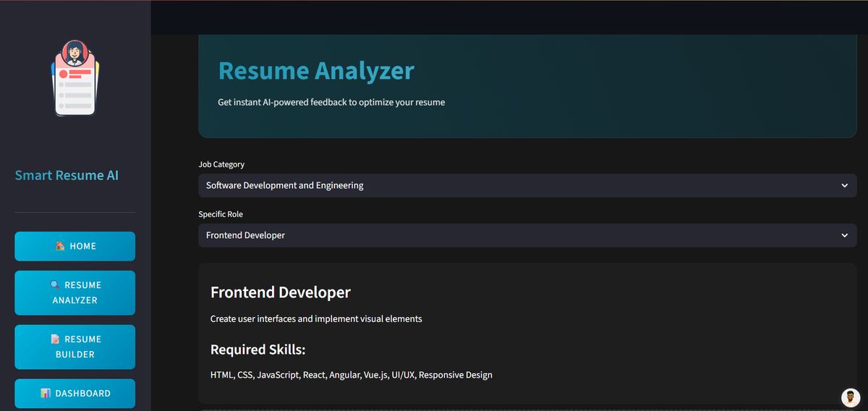Click the 'Required Skills:' heading
Viewport: 868px width, 411px height.
click(x=258, y=349)
